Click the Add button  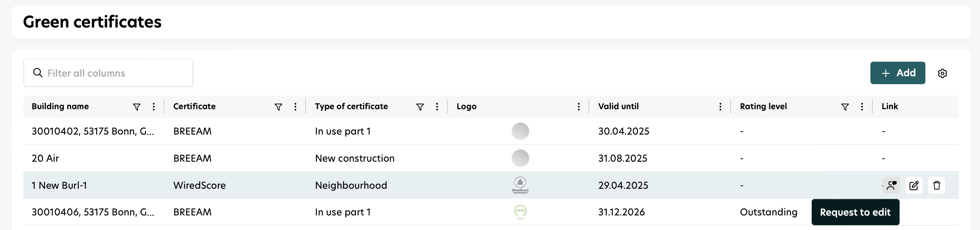point(897,73)
